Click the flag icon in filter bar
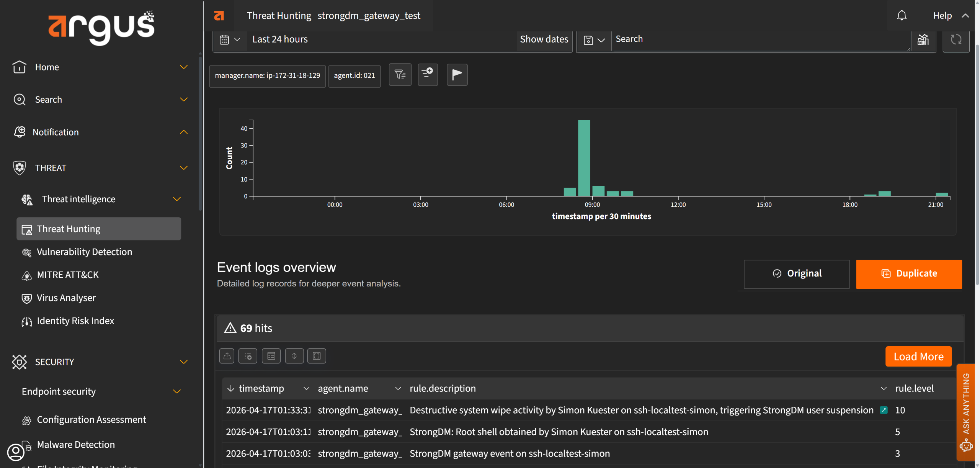This screenshot has height=468, width=980. tap(457, 75)
